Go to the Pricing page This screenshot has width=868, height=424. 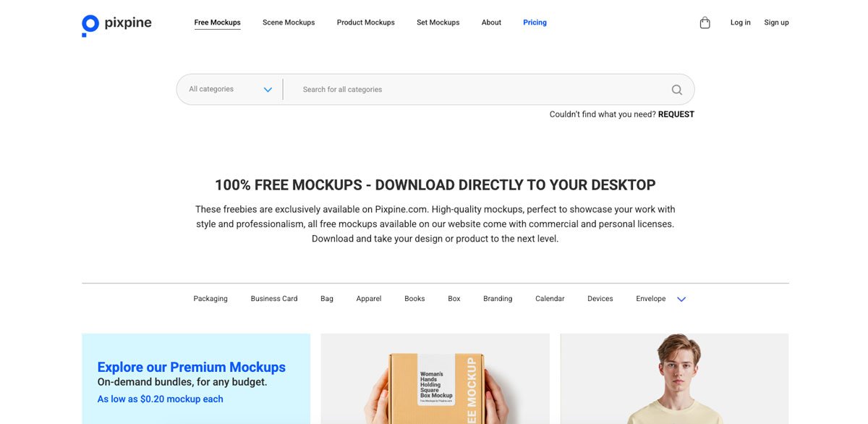(x=535, y=22)
